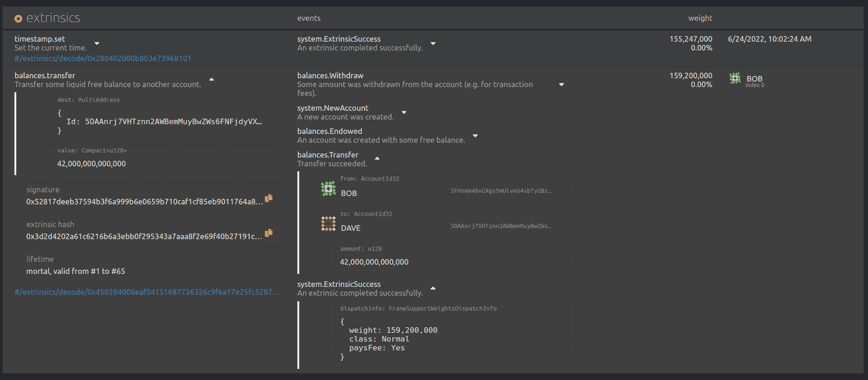
Task: Expand the balances.Endowed event
Action: [475, 136]
